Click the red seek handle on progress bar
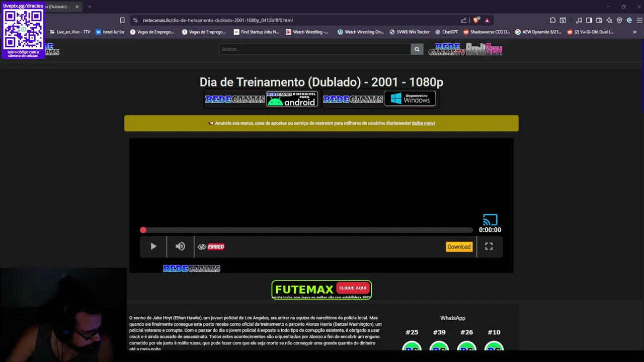644x362 pixels. click(143, 230)
